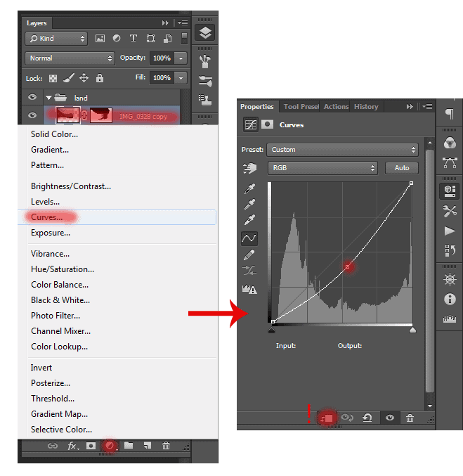Show the Masks button in Properties

[x=267, y=124]
